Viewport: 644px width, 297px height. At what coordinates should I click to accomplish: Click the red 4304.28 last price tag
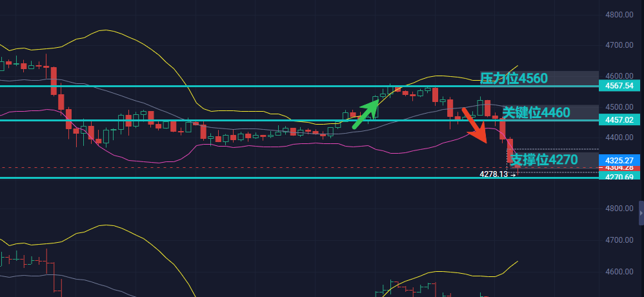(619, 168)
